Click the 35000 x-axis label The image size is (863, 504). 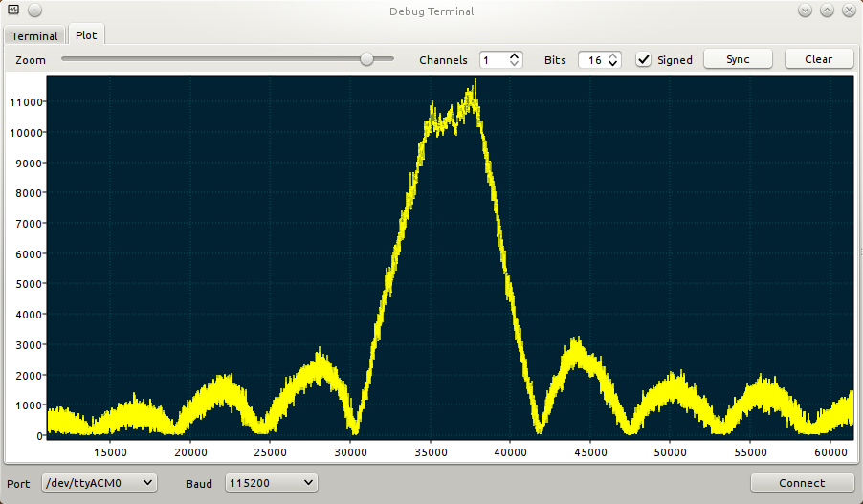(431, 452)
